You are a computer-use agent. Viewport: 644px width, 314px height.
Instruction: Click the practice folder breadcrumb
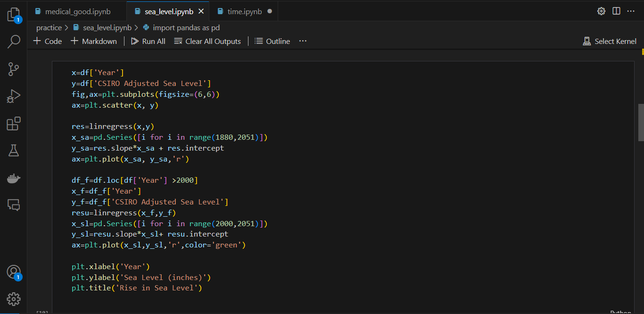(49, 28)
